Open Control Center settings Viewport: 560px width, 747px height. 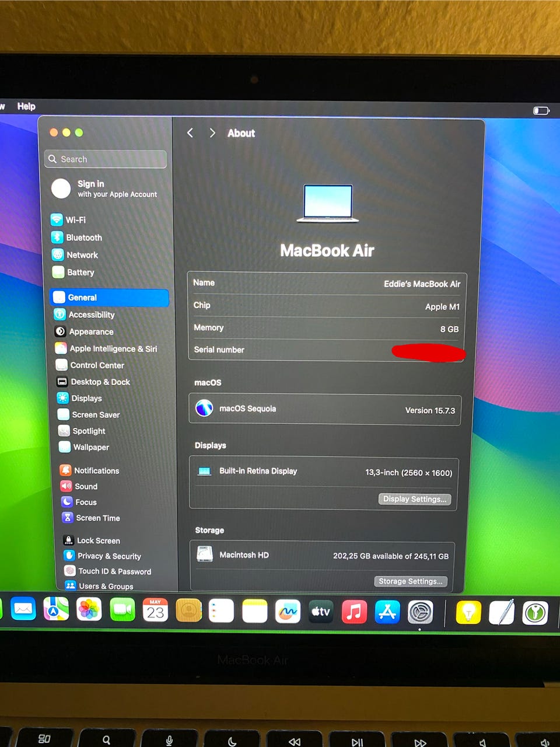point(90,365)
